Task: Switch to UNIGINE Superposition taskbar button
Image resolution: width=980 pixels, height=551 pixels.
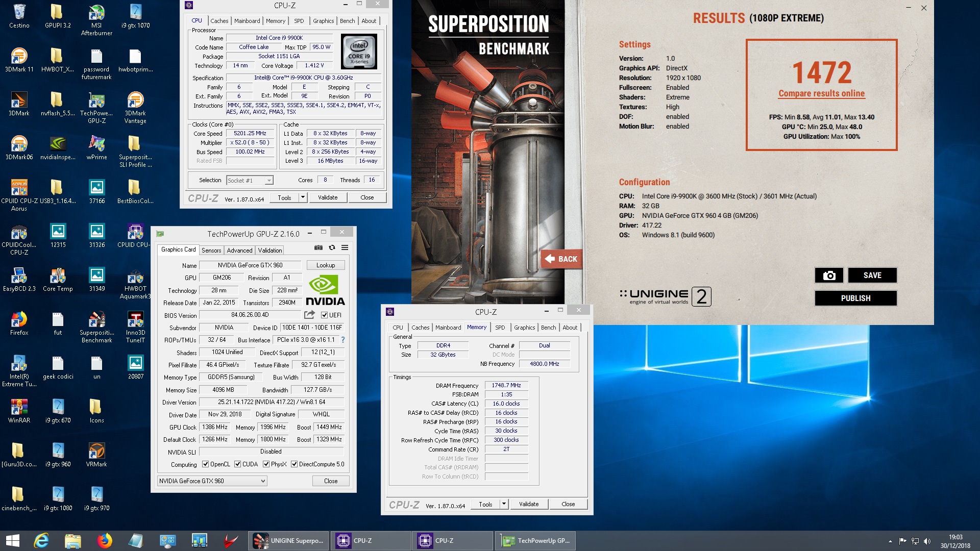Action: (x=288, y=541)
